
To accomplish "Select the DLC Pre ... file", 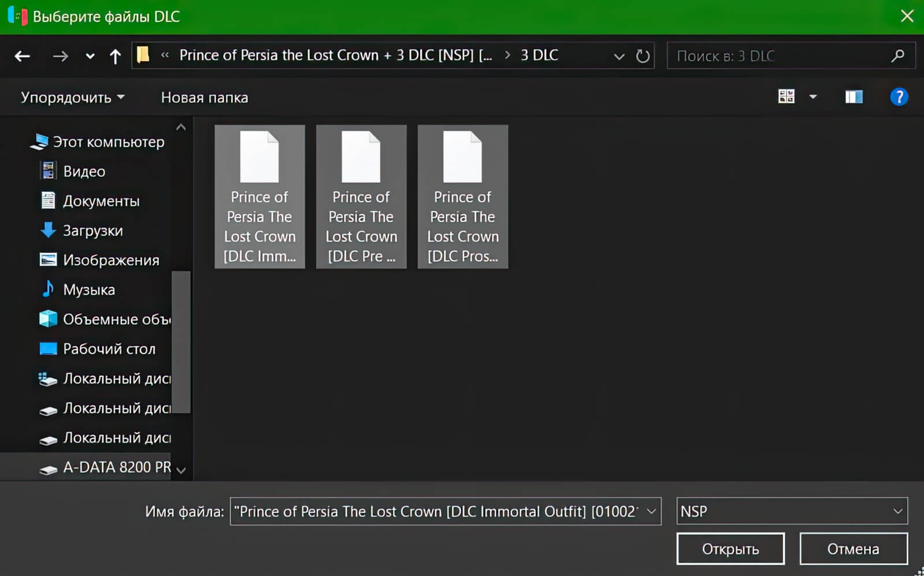I will tap(361, 196).
